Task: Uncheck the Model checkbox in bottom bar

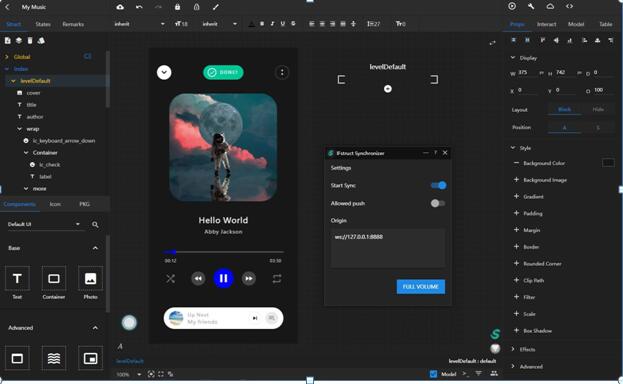Action: 433,374
